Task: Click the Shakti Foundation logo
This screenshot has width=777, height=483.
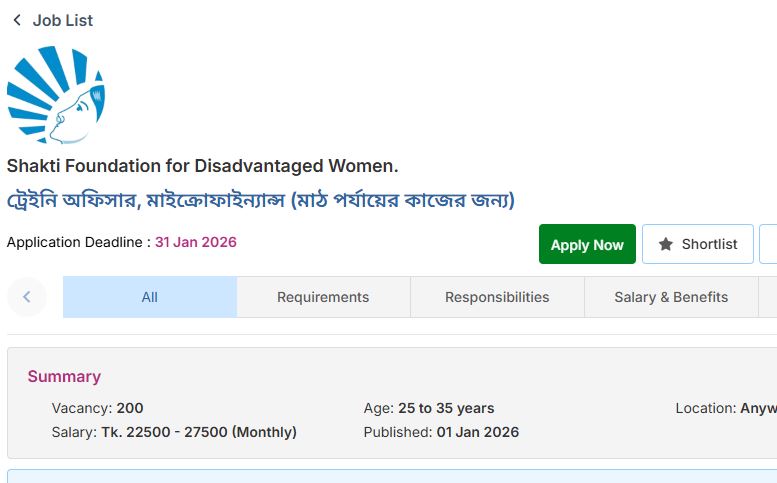Action: point(56,95)
